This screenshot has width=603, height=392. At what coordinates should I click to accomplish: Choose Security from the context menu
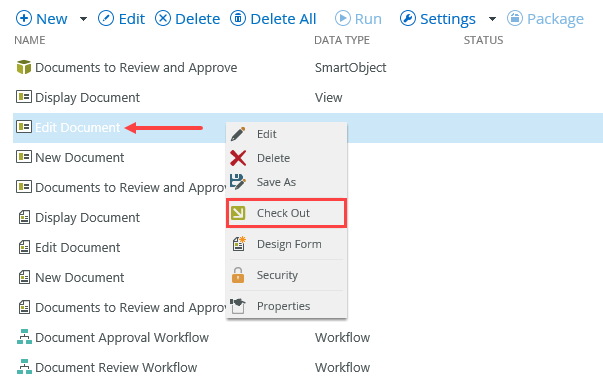pyautogui.click(x=287, y=275)
